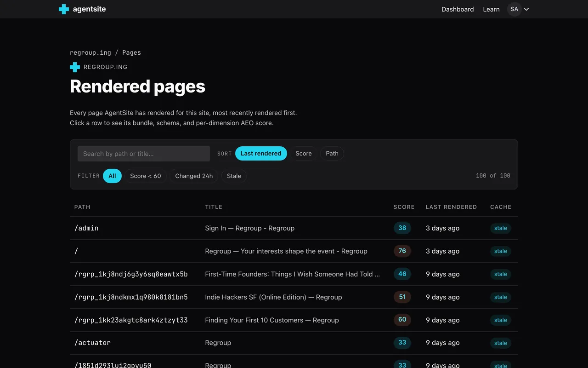This screenshot has height=368, width=588.
Task: Apply the Stale filter chip
Action: coord(234,176)
